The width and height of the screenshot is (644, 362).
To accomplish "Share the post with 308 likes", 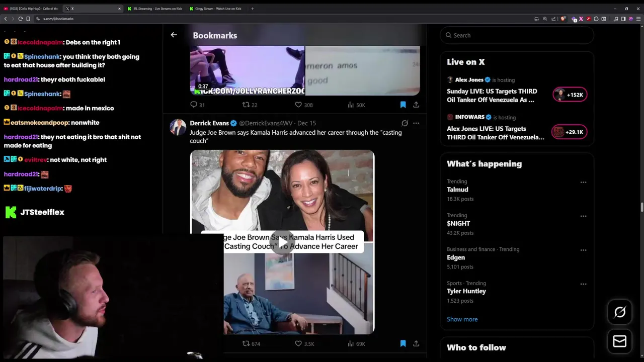I will tap(416, 105).
